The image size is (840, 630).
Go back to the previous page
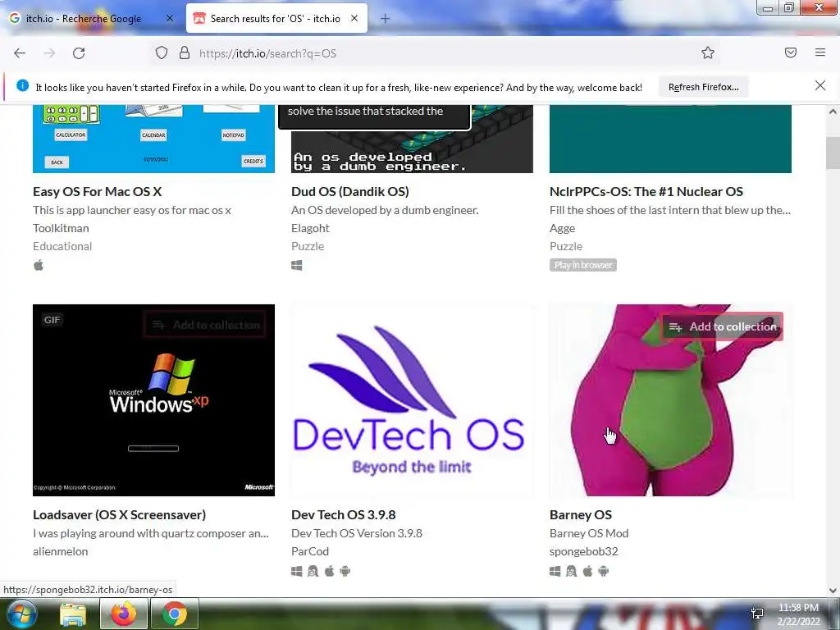[x=20, y=53]
